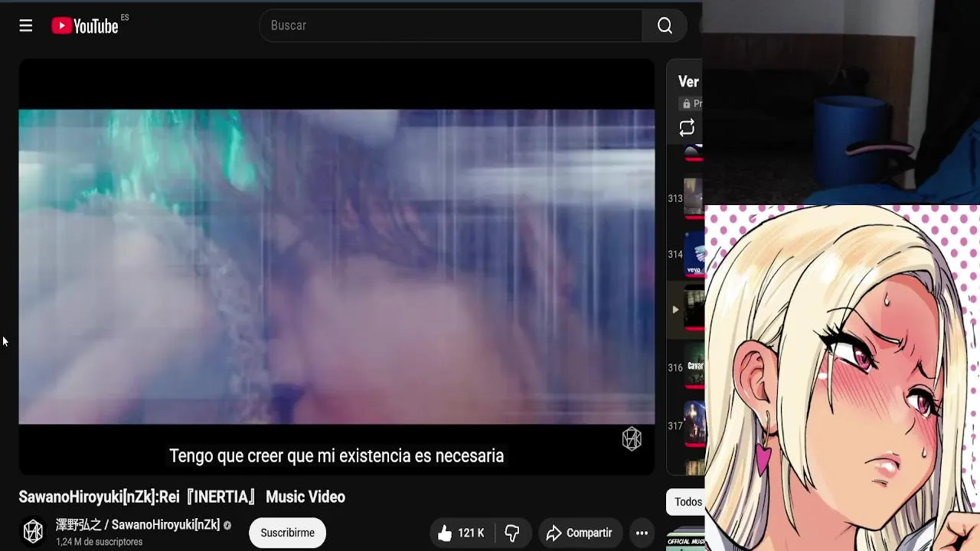Select the Todos filter chip
Viewport: 980px width, 551px height.
pos(687,502)
